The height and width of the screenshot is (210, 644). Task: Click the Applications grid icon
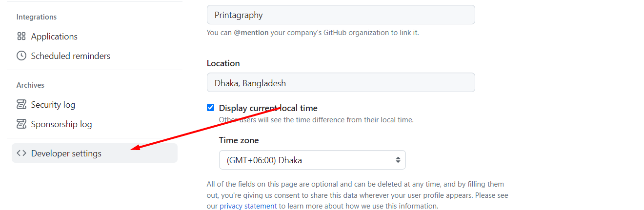(x=21, y=37)
